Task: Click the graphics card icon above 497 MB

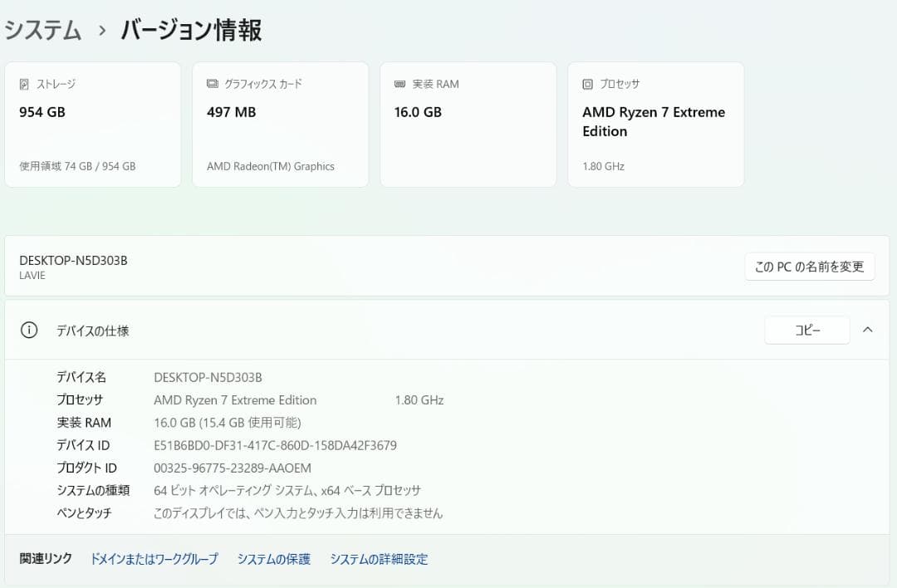Action: click(x=212, y=83)
